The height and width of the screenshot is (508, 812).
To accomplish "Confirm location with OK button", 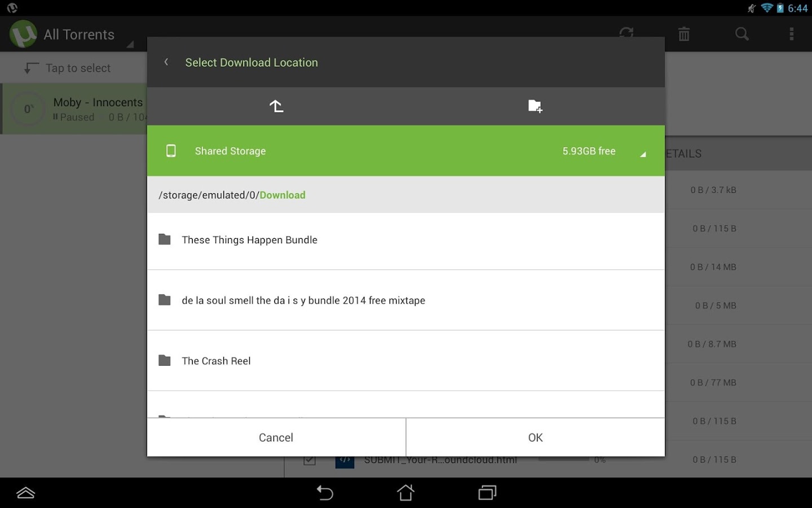I will click(536, 437).
